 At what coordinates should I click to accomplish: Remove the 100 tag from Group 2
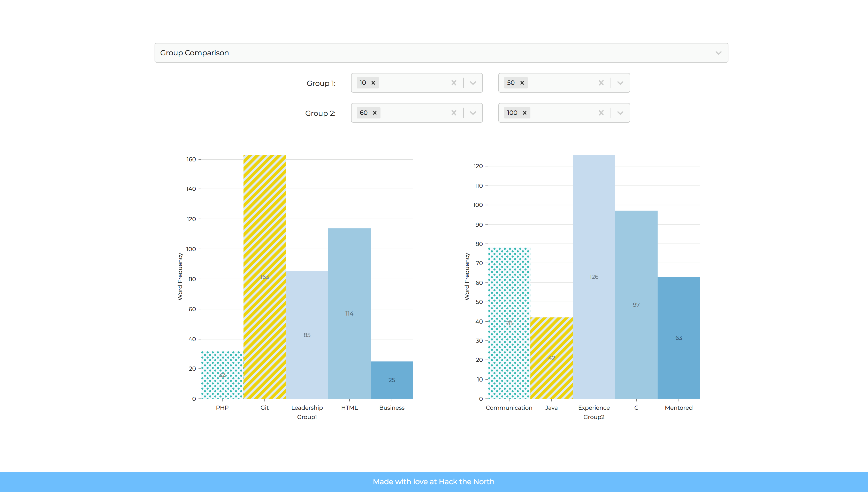(x=525, y=113)
